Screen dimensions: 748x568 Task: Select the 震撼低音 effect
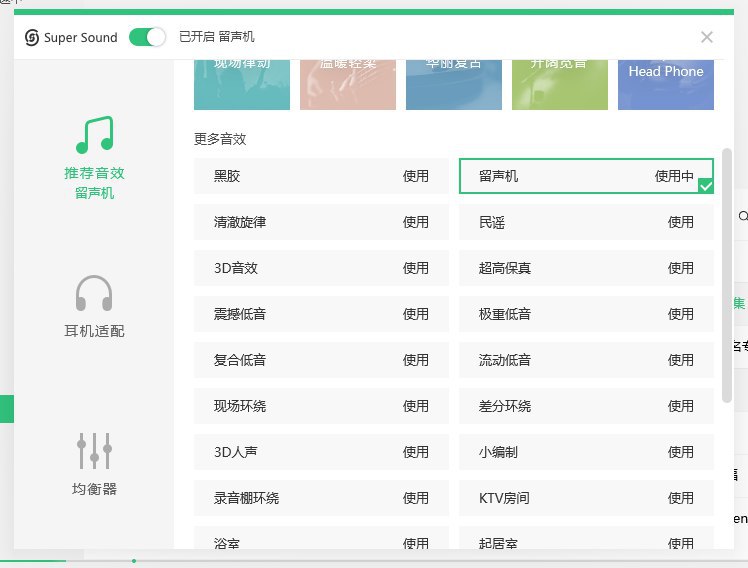click(415, 314)
